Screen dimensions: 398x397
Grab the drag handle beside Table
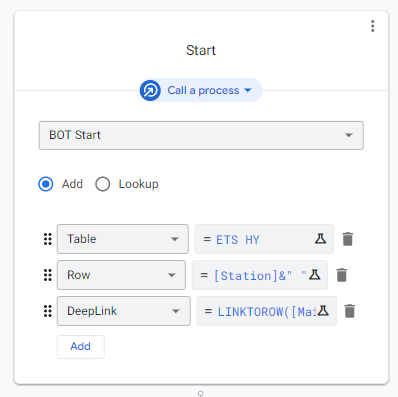pyautogui.click(x=48, y=239)
